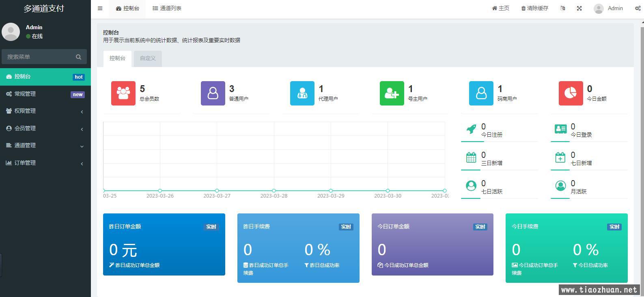
Task: Open 权限管理 sidebar item
Action: (45, 111)
